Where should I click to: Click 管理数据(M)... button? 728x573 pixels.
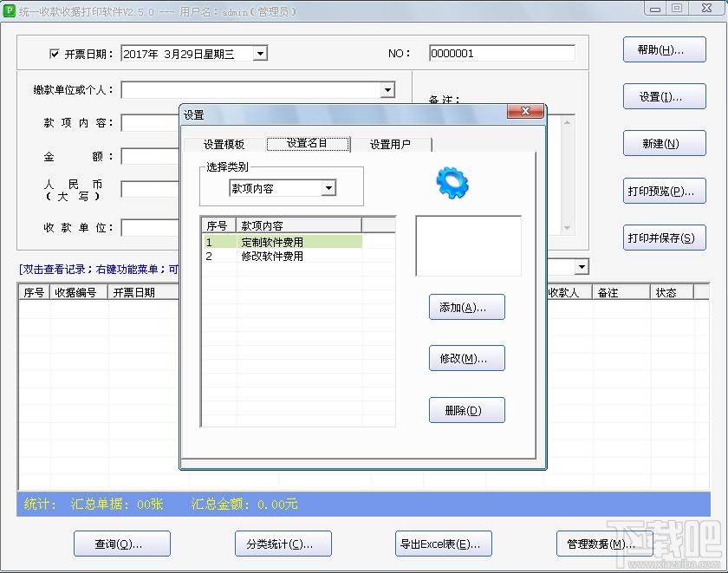(x=605, y=544)
